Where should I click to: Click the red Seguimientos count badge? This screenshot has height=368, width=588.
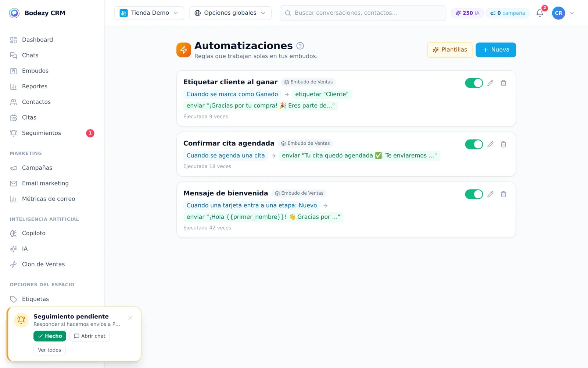[x=90, y=133]
